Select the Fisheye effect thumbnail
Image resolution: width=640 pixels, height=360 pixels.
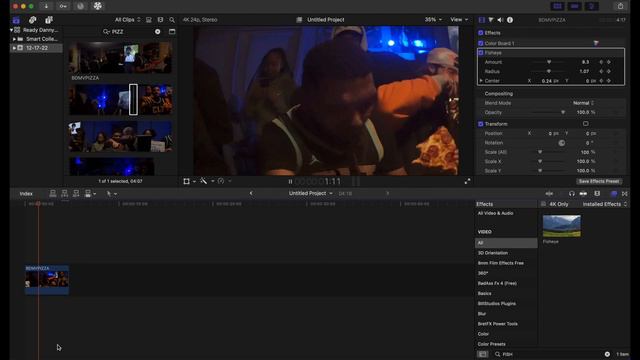pyautogui.click(x=562, y=226)
